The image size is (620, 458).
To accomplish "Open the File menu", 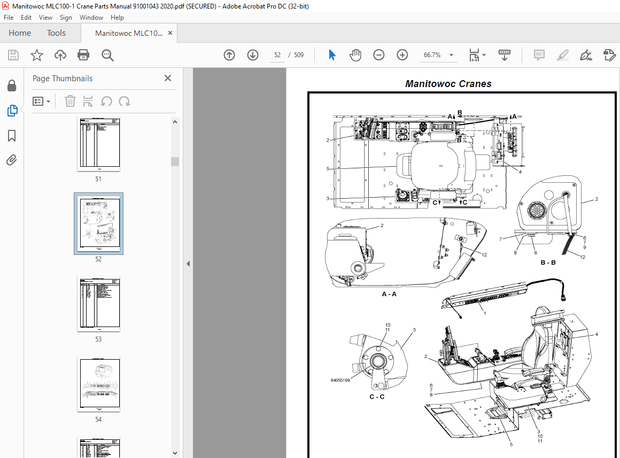I will (x=8, y=17).
